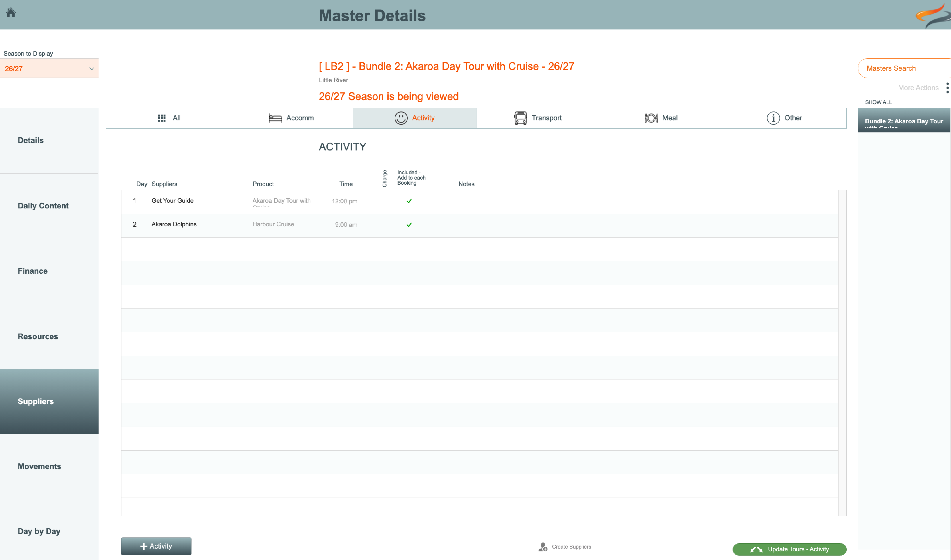
Task: Open More Actions three-dot menu
Action: 947,87
